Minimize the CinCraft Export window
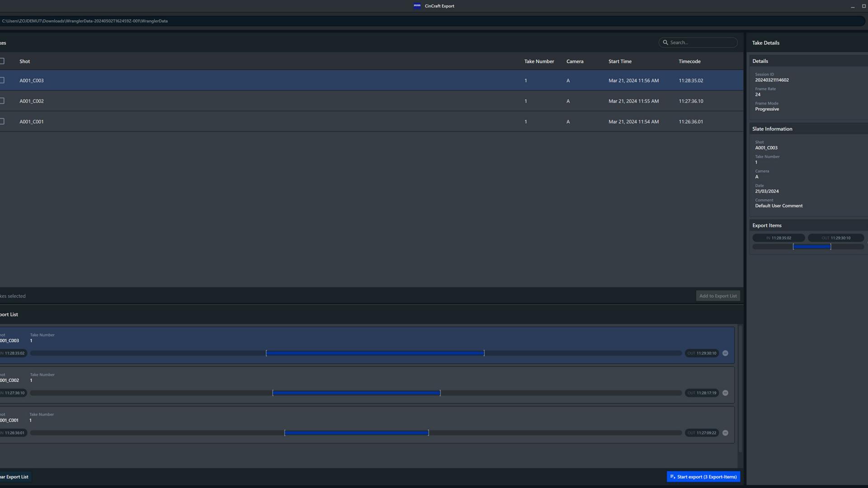 click(x=853, y=6)
